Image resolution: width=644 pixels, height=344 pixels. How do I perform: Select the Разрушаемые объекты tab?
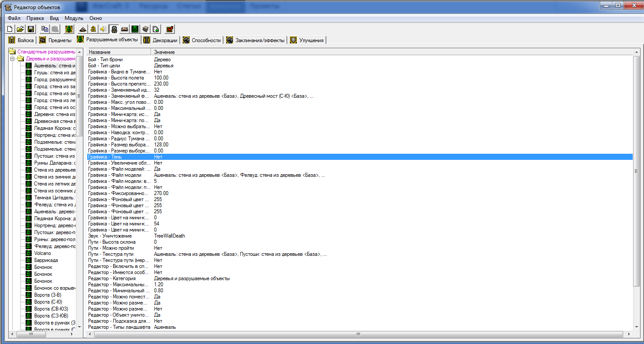107,40
